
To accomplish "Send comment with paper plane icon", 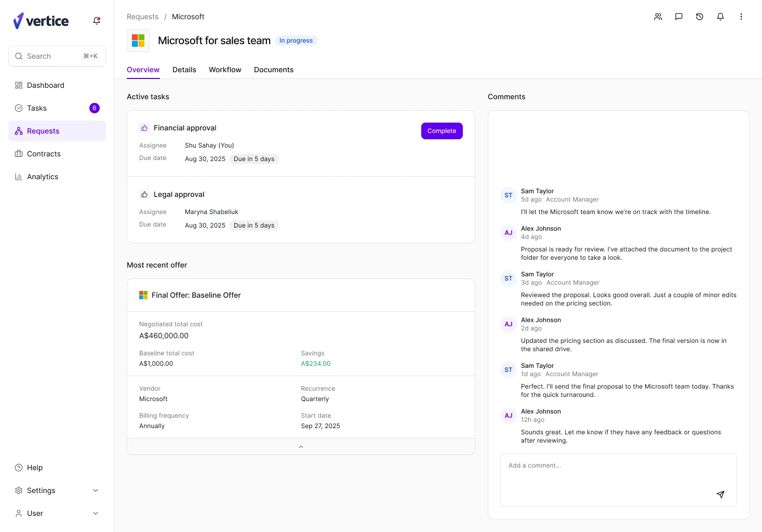I will point(720,495).
